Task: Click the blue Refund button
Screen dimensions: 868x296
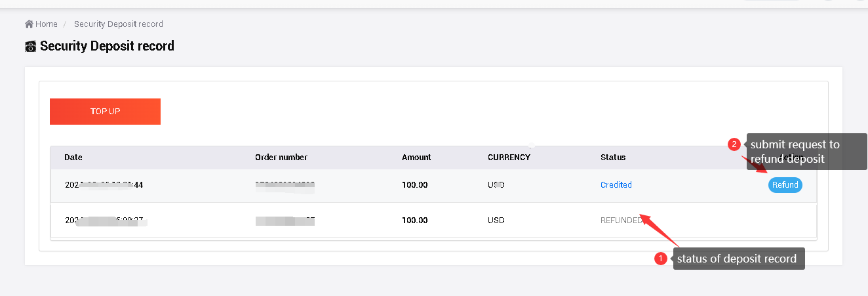Action: [785, 185]
